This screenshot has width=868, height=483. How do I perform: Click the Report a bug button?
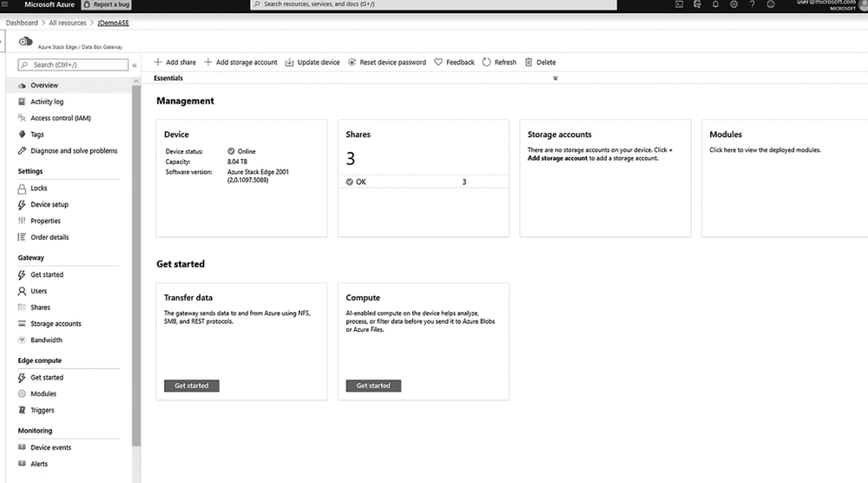pyautogui.click(x=106, y=4)
